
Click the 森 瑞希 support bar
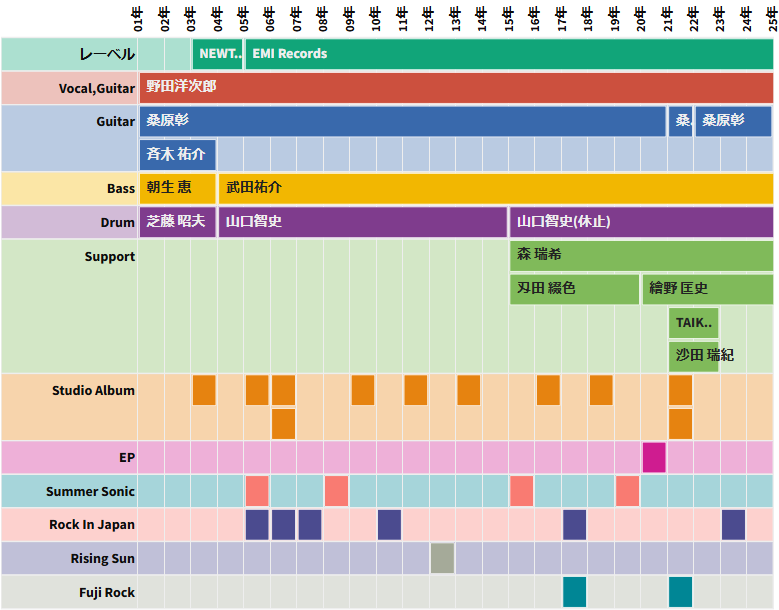(x=641, y=256)
